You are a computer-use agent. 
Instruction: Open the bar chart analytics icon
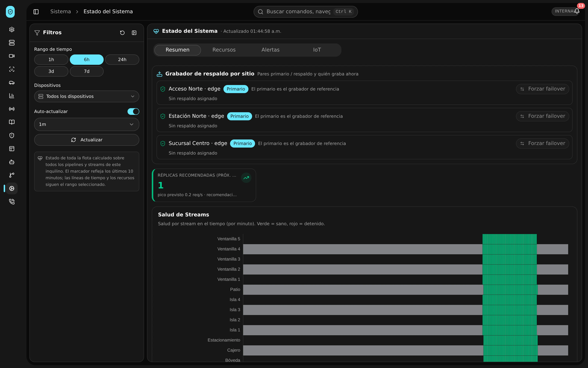point(12,96)
